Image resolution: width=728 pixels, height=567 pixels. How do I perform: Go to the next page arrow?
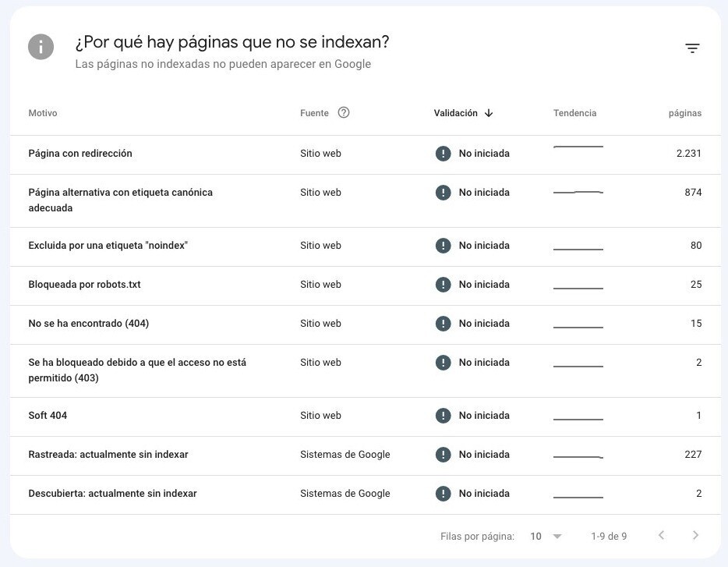(695, 536)
